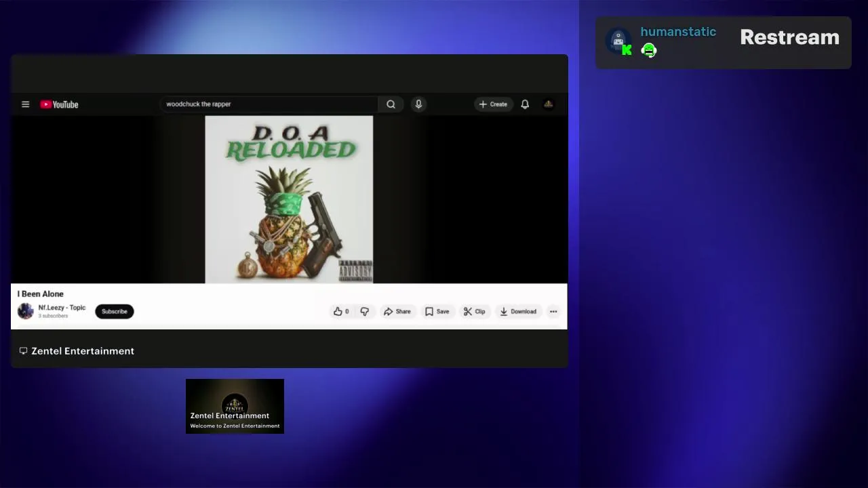Dislike the video with thumbs down
868x488 pixels.
pyautogui.click(x=365, y=311)
